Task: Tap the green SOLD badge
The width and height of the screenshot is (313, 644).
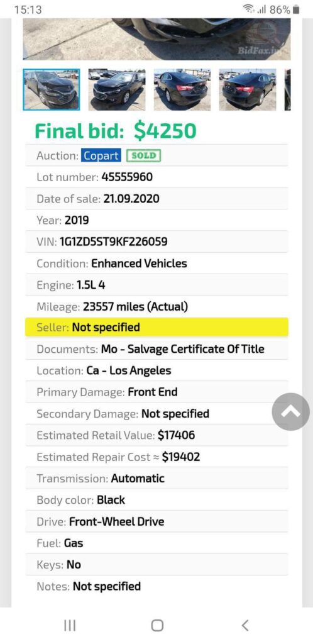Action: [x=143, y=156]
